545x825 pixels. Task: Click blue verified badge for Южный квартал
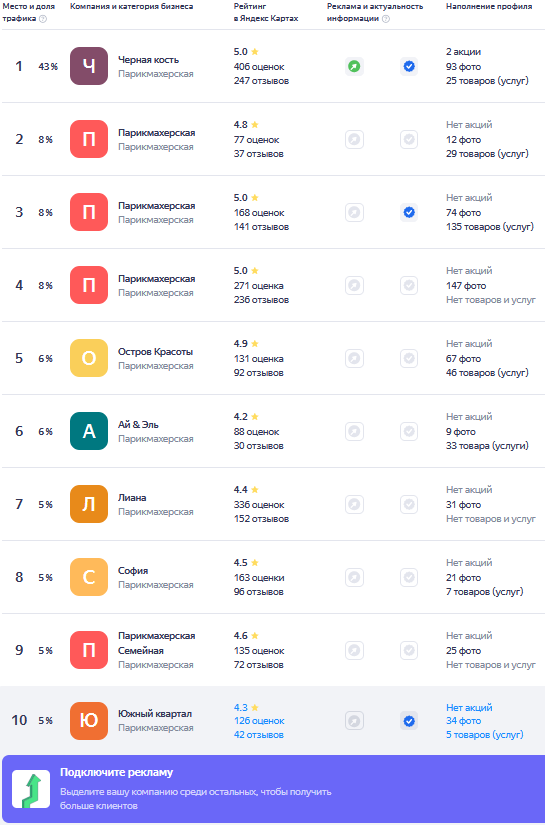(x=409, y=721)
